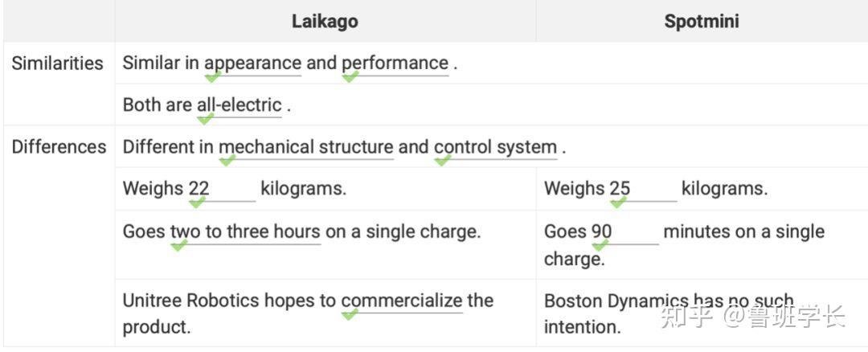Select the 'performance' answer blank
This screenshot has width=868, height=352.
(395, 63)
